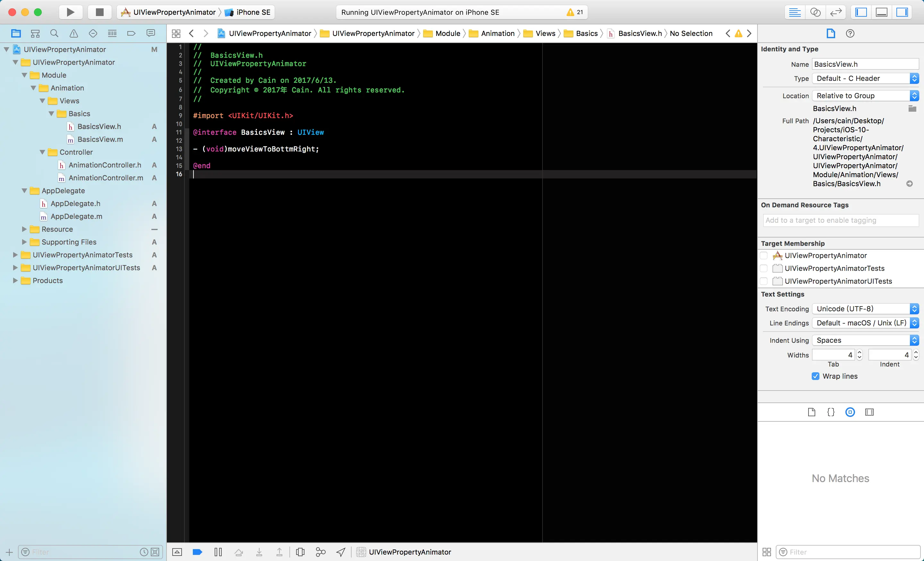Open Quick Help inspector

point(850,33)
